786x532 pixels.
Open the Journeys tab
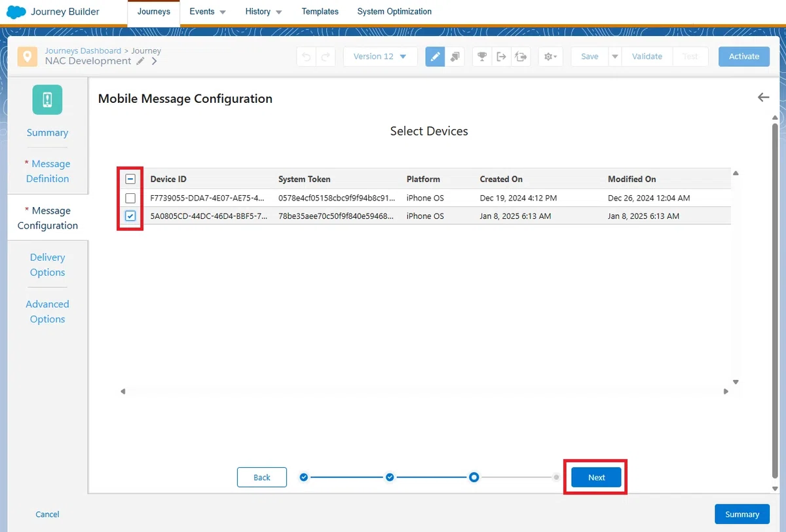pos(154,12)
